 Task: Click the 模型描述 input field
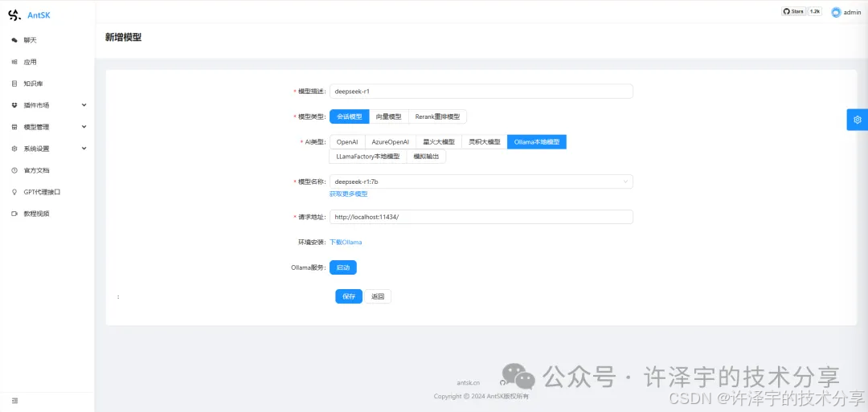tap(481, 92)
